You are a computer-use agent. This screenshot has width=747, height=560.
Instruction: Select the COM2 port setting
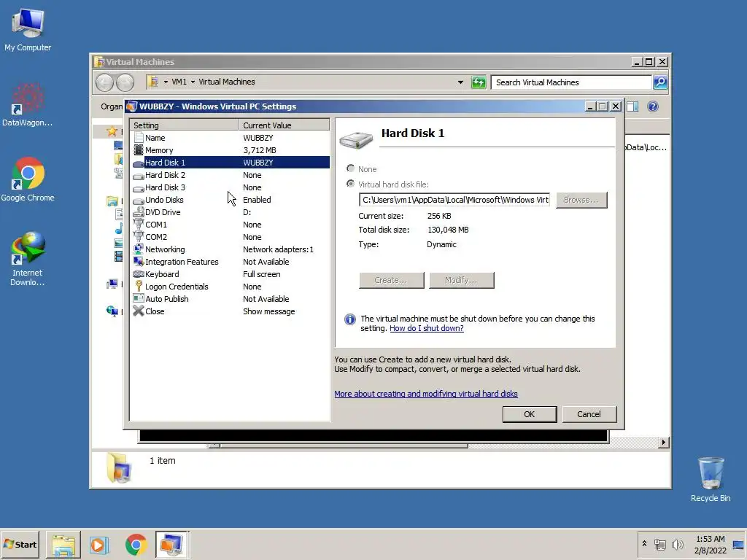tap(230, 237)
